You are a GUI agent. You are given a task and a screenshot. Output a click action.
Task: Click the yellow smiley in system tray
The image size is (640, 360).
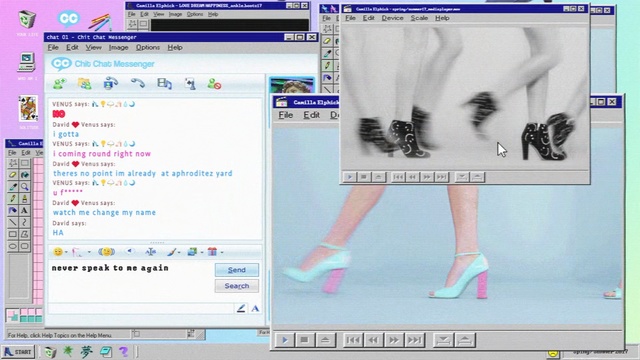[x=553, y=354]
